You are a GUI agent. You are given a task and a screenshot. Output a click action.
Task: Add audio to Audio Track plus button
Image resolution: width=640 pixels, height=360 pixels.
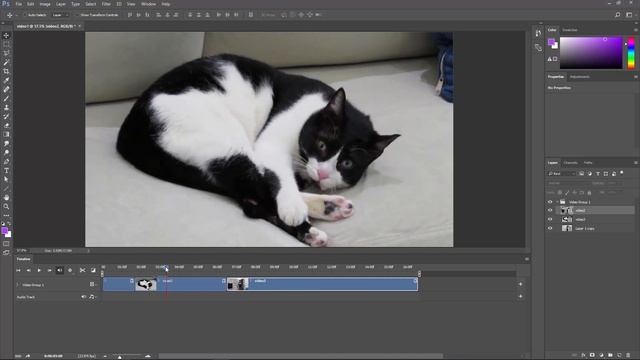pos(520,296)
